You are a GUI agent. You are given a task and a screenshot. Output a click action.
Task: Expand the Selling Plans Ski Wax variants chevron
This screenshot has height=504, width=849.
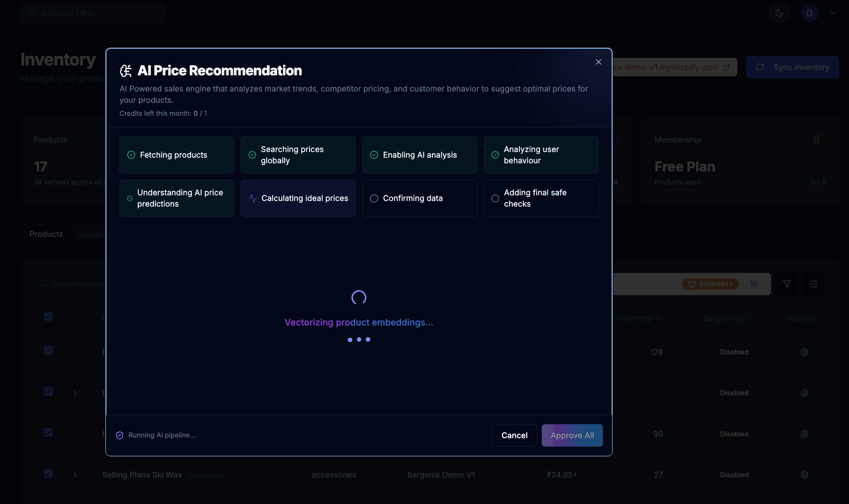tap(75, 475)
